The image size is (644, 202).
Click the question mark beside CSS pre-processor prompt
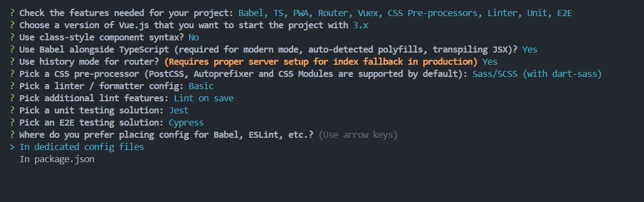[13, 74]
